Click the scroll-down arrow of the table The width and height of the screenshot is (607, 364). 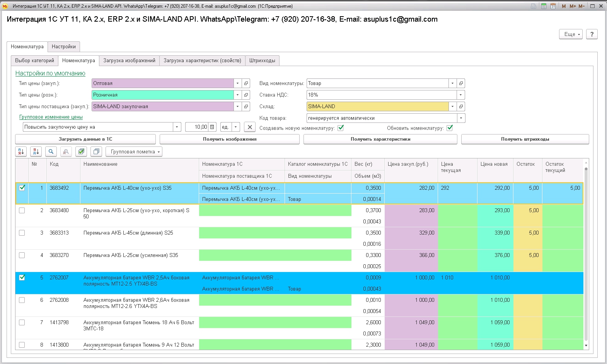[586, 345]
